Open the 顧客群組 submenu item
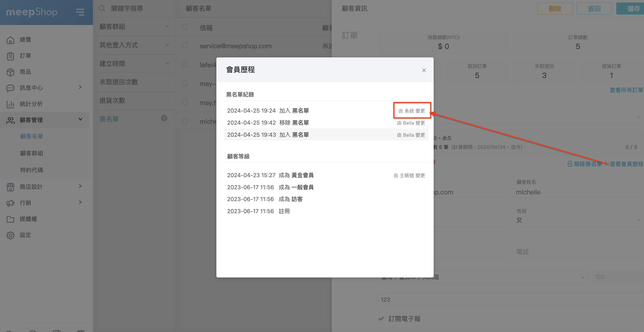Image resolution: width=644 pixels, height=332 pixels. click(x=32, y=153)
